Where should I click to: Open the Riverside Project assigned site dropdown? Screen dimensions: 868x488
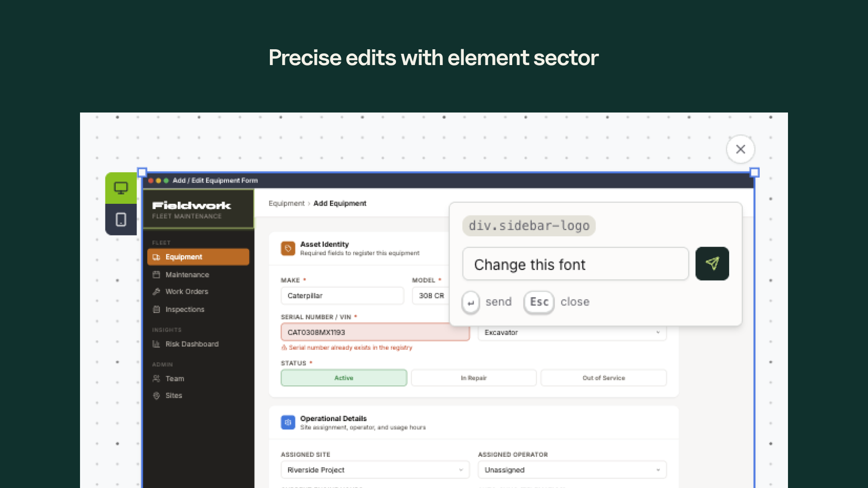click(375, 469)
